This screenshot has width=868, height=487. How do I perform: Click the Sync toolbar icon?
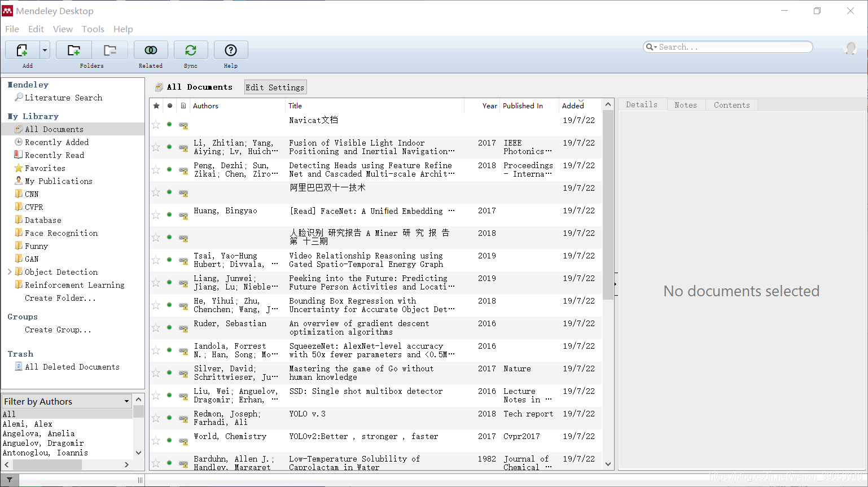pos(191,50)
